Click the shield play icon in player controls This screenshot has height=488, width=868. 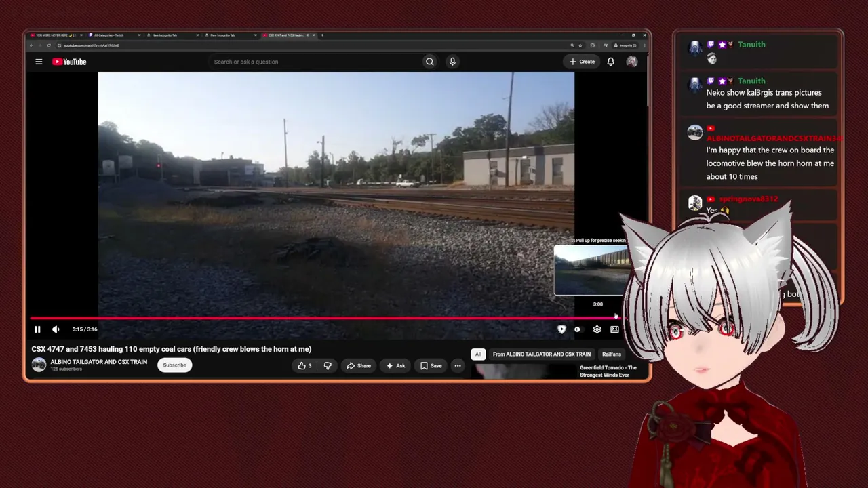click(x=561, y=329)
